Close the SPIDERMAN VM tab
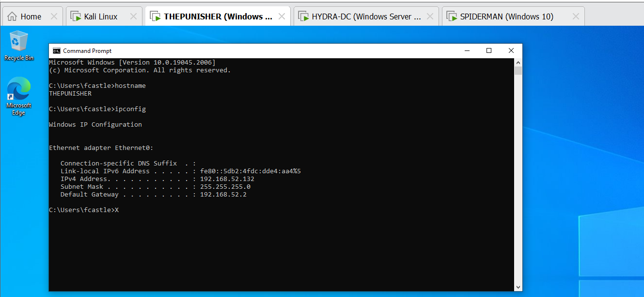 pyautogui.click(x=576, y=16)
